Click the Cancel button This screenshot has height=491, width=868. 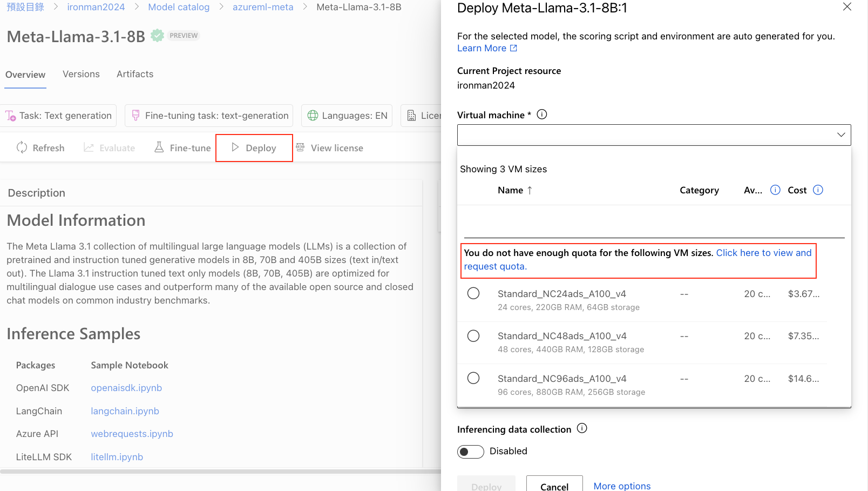point(554,484)
